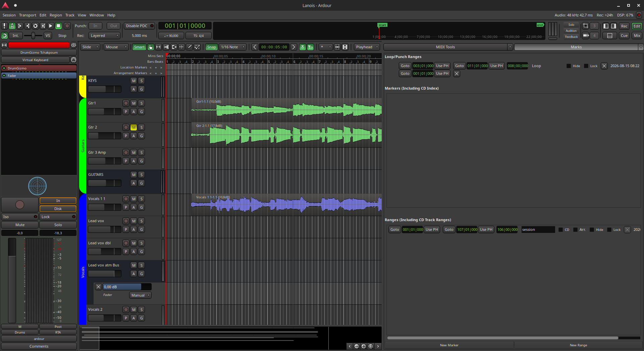This screenshot has width=644, height=351.
Task: Nudge later with the right arrow
Action: (293, 47)
